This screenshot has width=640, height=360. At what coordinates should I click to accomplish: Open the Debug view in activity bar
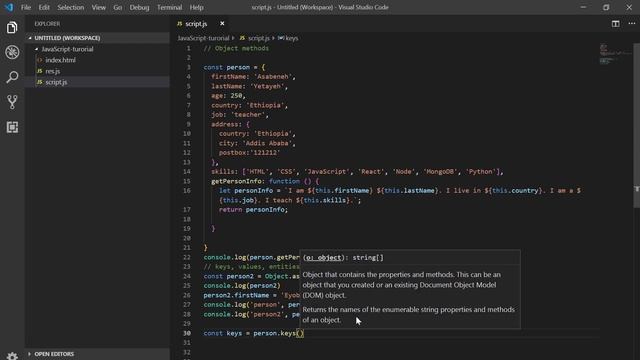(x=12, y=52)
